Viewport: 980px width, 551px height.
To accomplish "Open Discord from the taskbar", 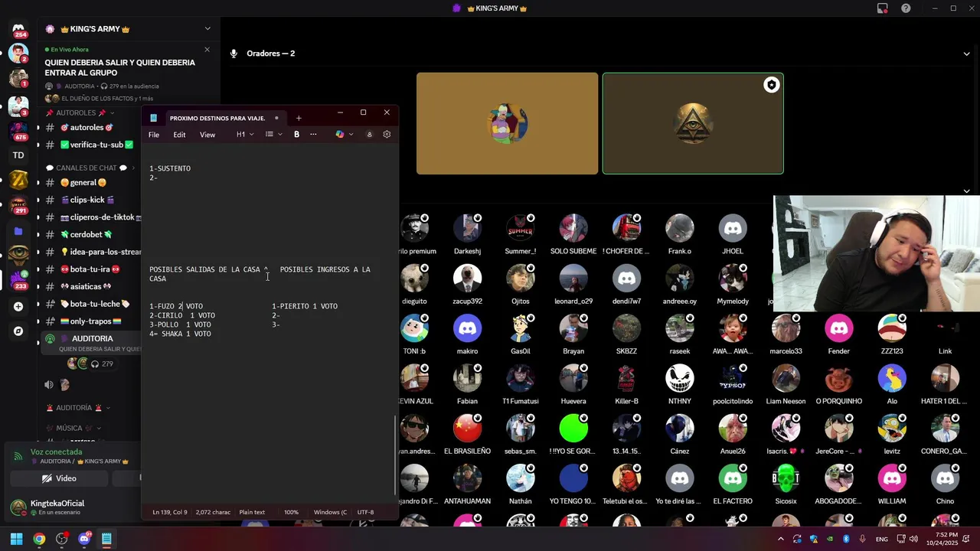I will 84,539.
